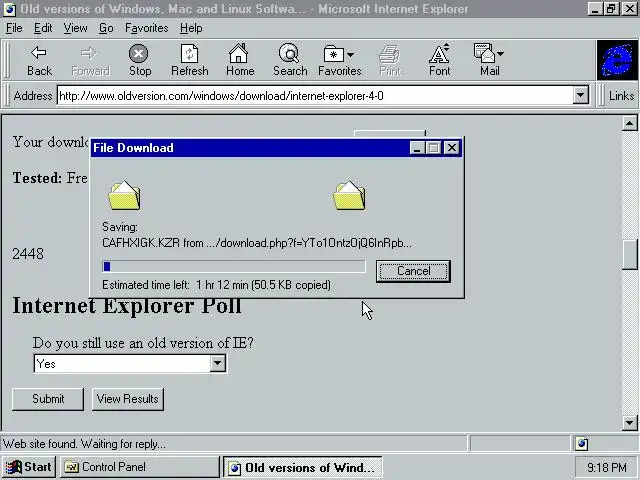Viewport: 640px width, 480px height.
Task: Click the View Results button
Action: pos(127,399)
